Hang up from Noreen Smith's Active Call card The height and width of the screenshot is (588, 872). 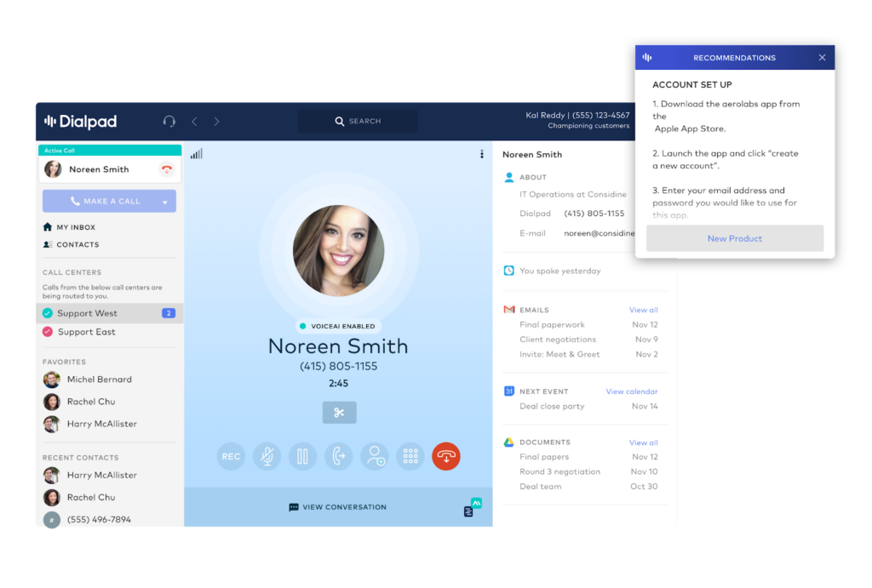click(166, 169)
